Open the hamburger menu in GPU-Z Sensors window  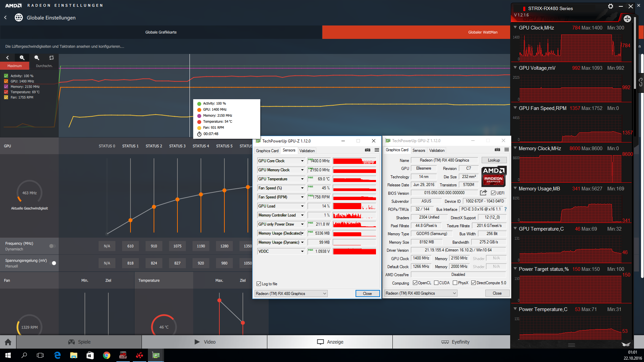click(x=377, y=150)
